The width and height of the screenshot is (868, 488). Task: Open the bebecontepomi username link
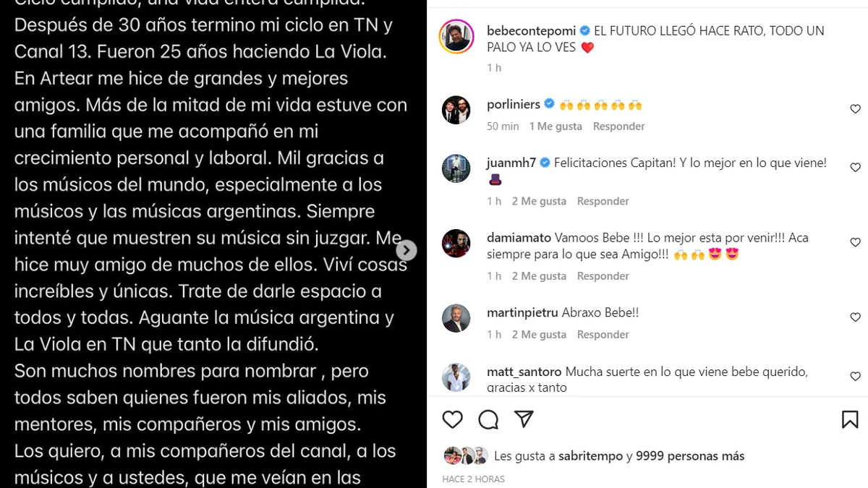(532, 31)
